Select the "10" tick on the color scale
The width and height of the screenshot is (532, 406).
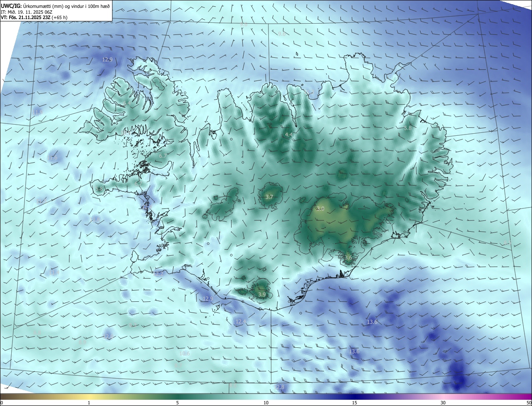(x=266, y=403)
